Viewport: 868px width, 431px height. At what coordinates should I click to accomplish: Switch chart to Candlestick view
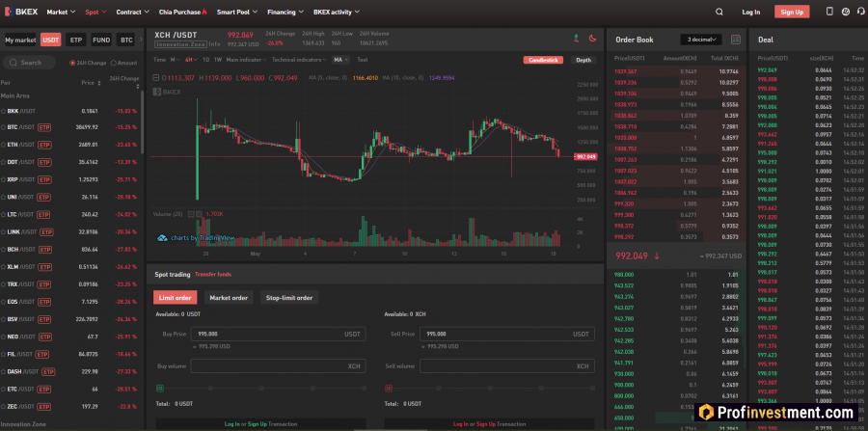pyautogui.click(x=543, y=60)
